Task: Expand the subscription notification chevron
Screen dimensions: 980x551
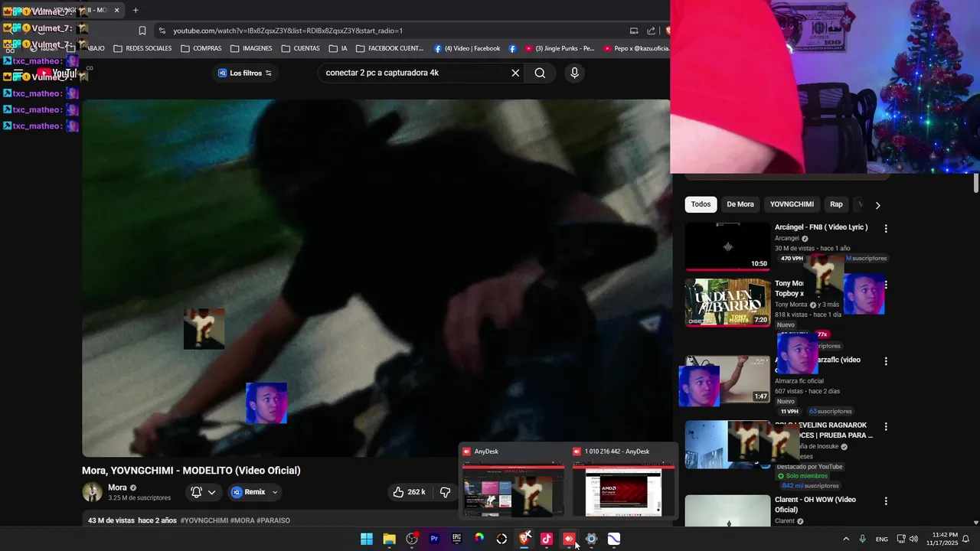Action: (x=212, y=492)
